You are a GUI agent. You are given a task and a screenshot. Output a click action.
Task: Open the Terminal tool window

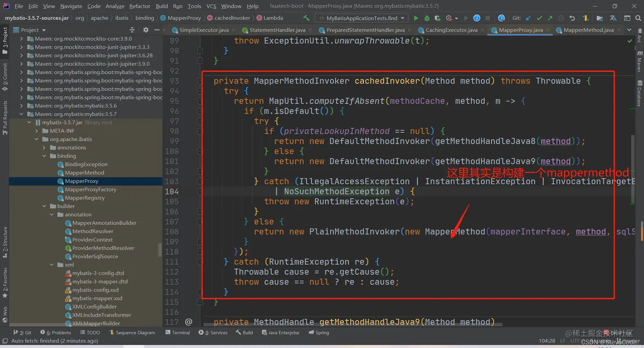pyautogui.click(x=178, y=333)
